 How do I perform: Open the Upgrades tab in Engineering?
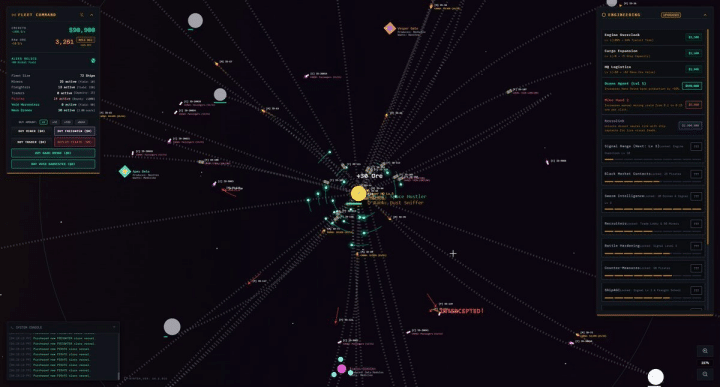tap(671, 15)
